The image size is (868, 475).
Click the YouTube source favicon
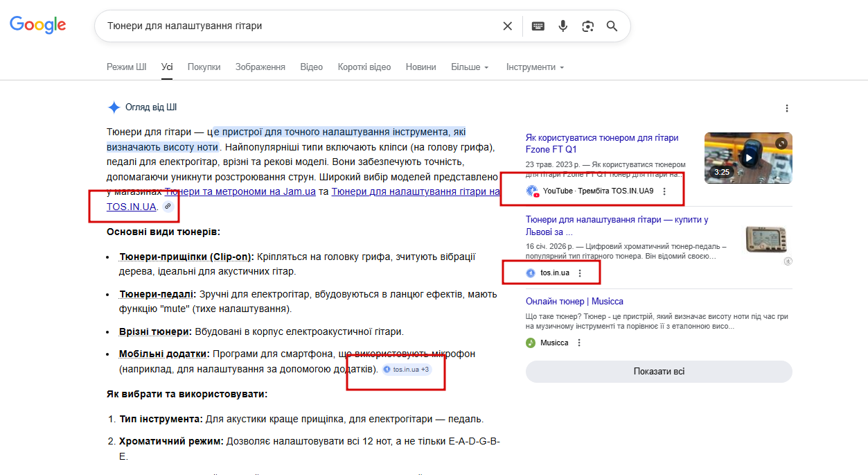532,191
